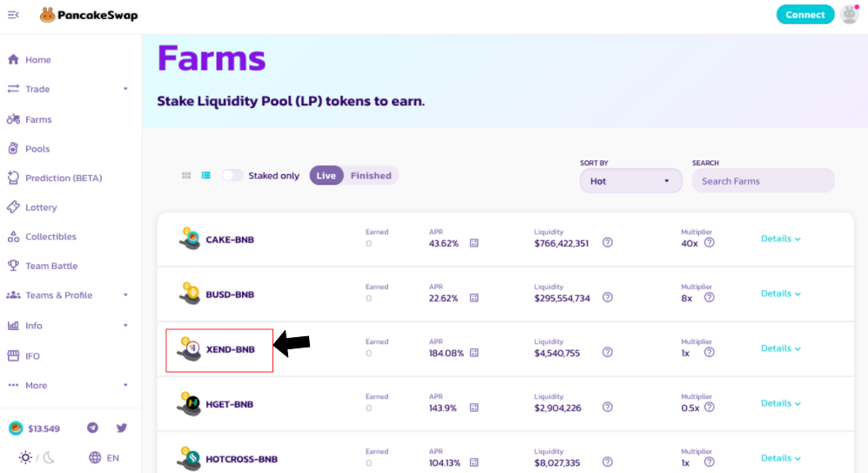This screenshot has height=473, width=868.
Task: Click multiplier help icon for XEND-BNB
Action: pos(709,352)
